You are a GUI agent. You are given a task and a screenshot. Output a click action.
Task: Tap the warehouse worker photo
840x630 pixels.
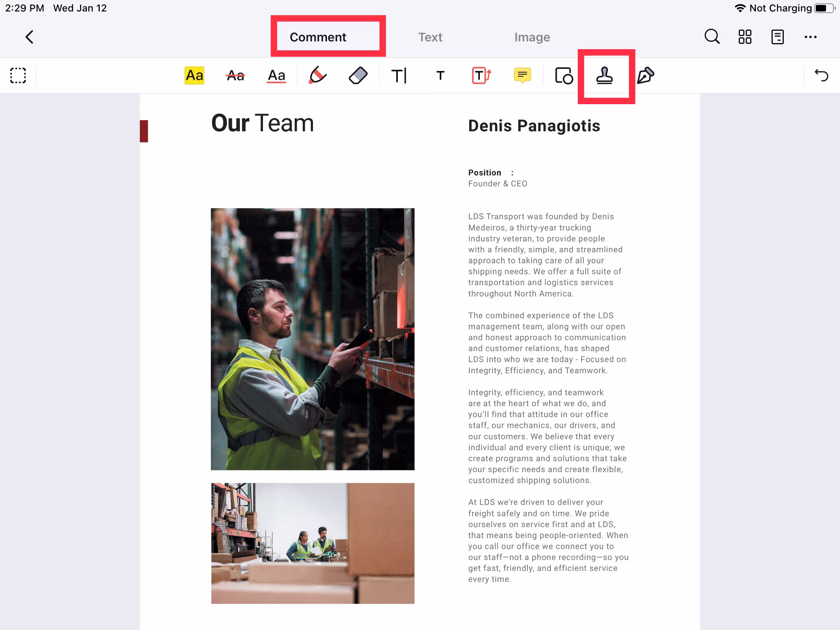[313, 339]
